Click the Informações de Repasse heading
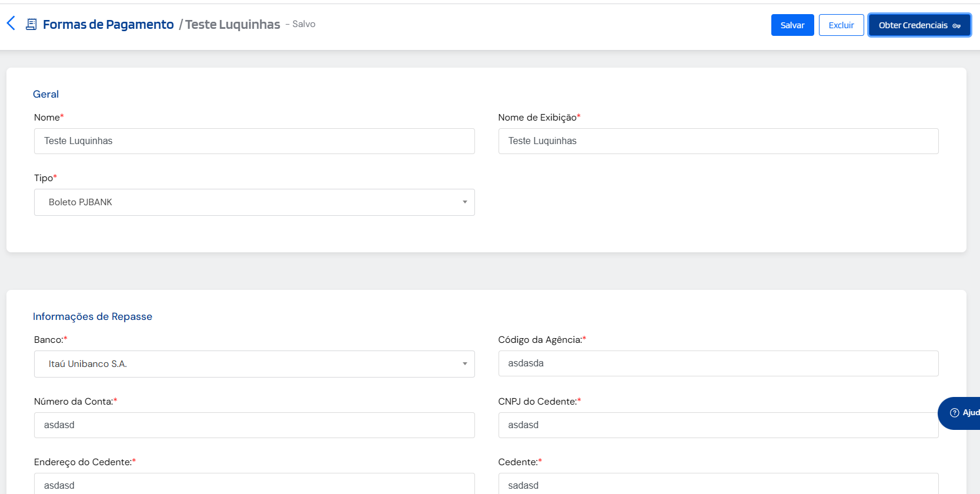 click(x=92, y=316)
